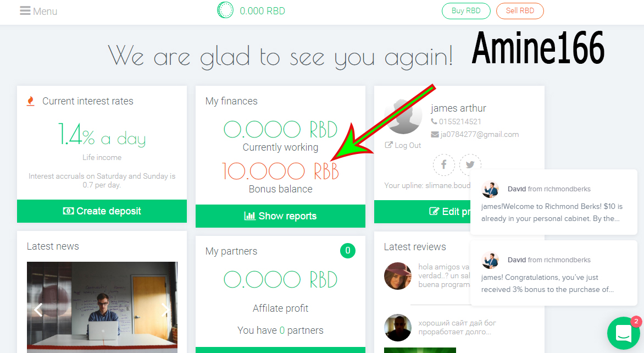Open David's 3% bonus chat message
Screen dimensions: 644x353
tap(554, 273)
